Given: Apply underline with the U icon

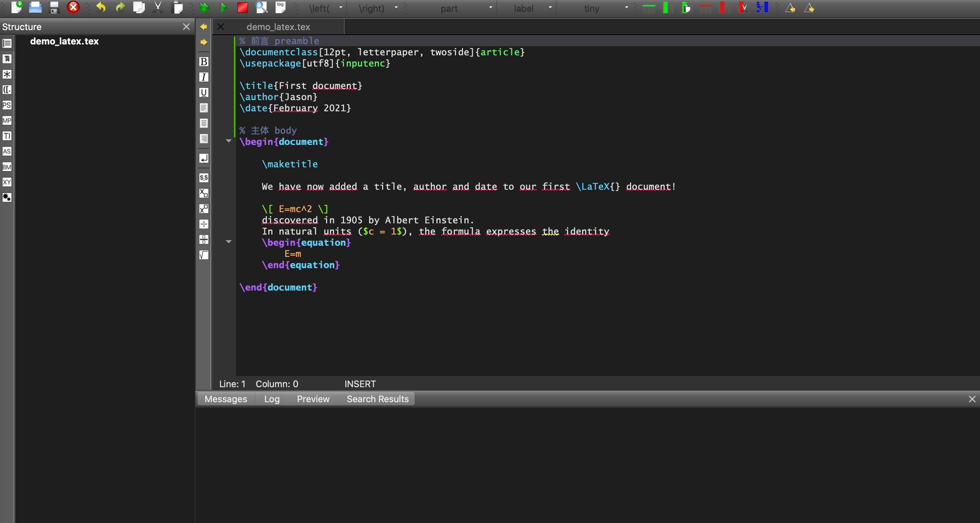Looking at the screenshot, I should tap(204, 92).
